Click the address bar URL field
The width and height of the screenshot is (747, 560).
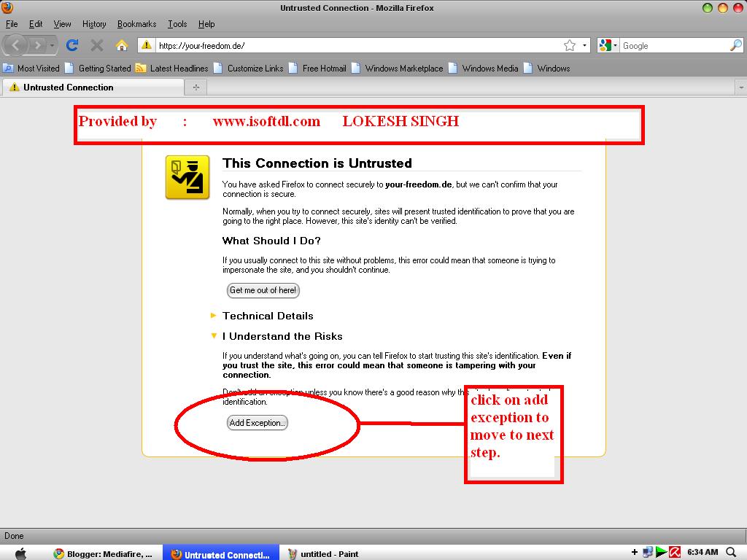(357, 46)
